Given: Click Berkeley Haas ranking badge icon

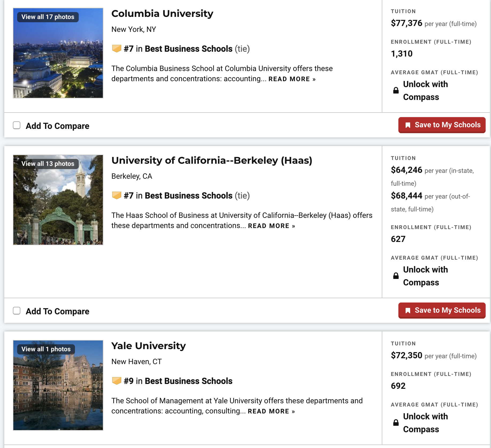Looking at the screenshot, I should (x=116, y=196).
